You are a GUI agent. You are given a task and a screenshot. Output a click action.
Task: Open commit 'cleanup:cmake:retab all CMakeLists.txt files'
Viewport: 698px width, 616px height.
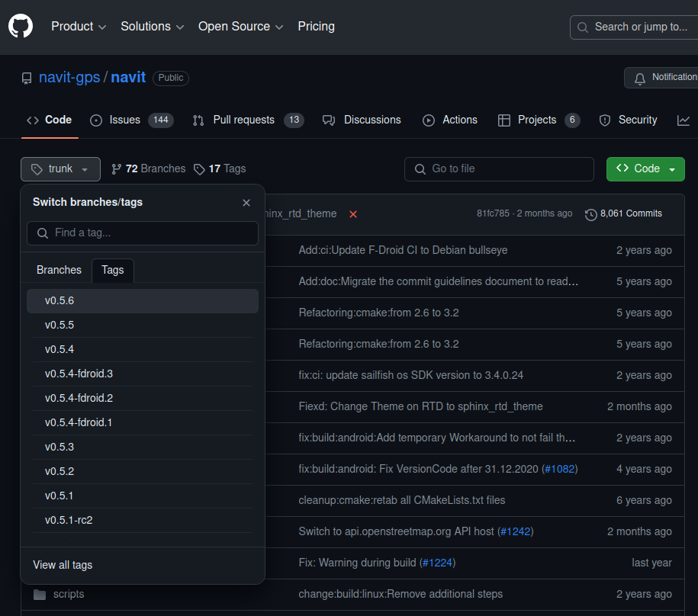(x=402, y=500)
